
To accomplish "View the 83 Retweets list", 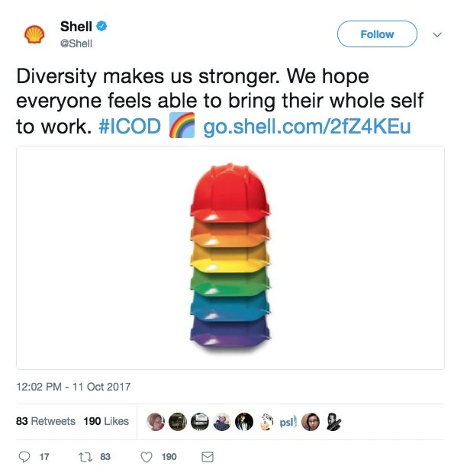I will click(x=46, y=421).
